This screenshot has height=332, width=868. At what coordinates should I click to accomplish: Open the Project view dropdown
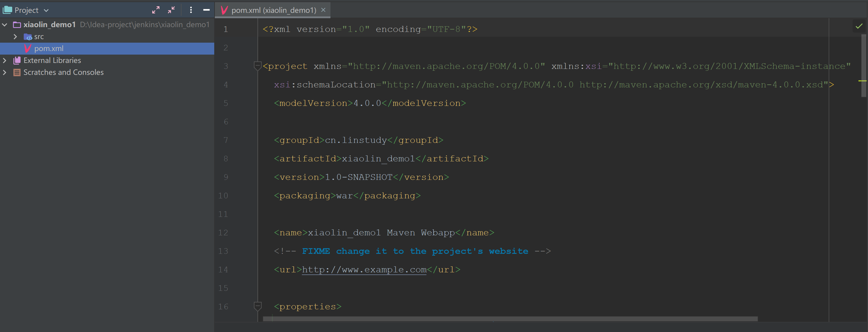point(46,10)
